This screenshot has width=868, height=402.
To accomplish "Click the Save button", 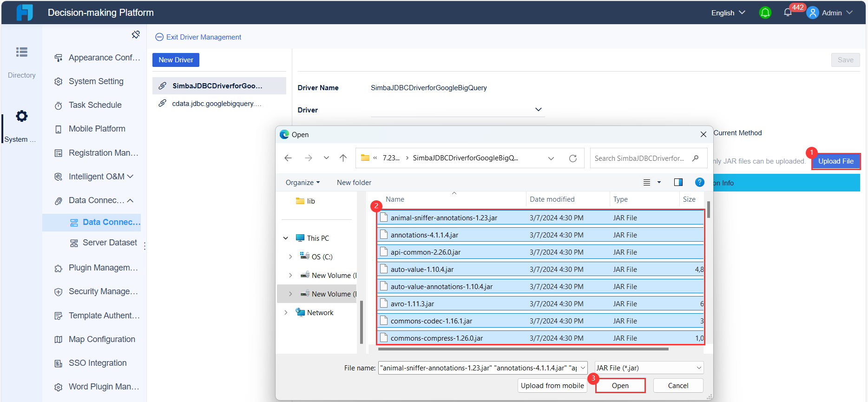I will pos(845,59).
